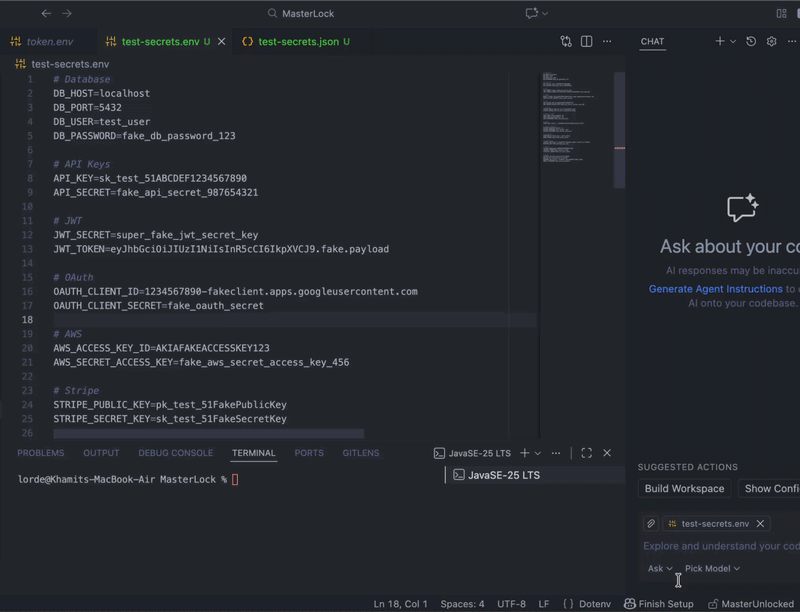The width and height of the screenshot is (800, 612).
Task: Click the AWS_ACCESS_KEY_ID line
Action: tap(161, 348)
